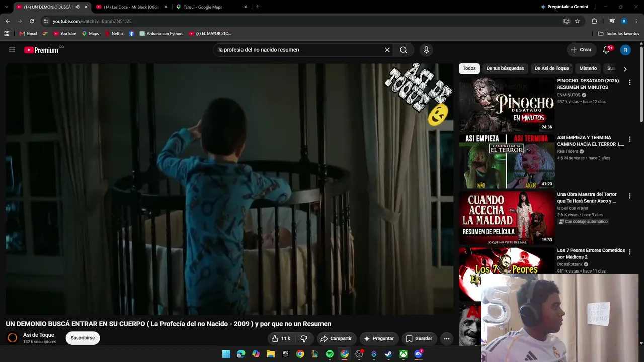Image resolution: width=644 pixels, height=362 pixels.
Task: Clear the search box with the X
Action: [x=387, y=50]
